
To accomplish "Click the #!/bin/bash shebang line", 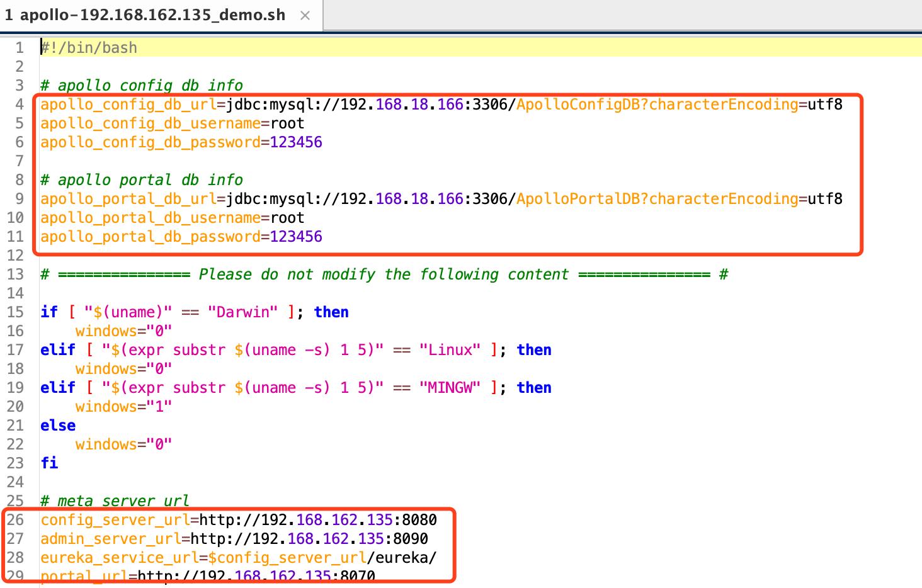I will (89, 48).
